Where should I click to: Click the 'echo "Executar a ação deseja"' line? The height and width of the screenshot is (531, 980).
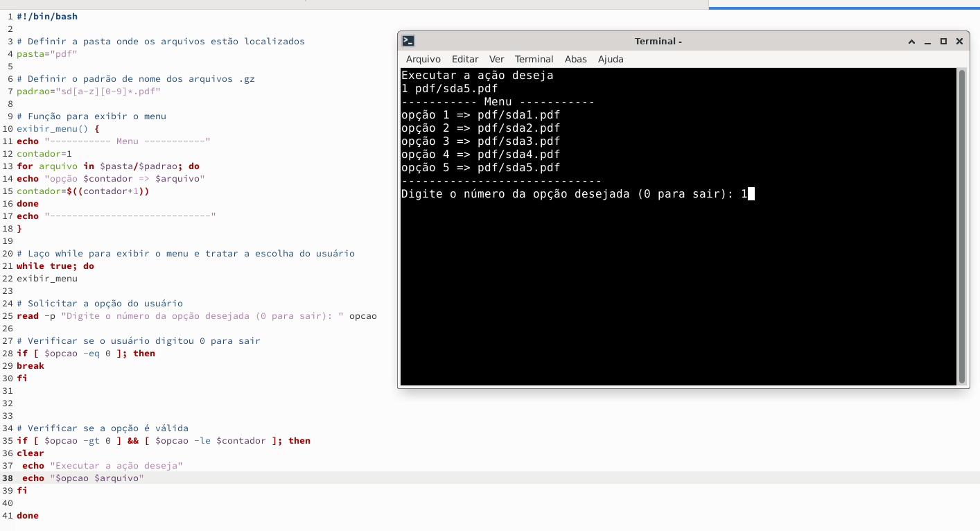tap(103, 465)
